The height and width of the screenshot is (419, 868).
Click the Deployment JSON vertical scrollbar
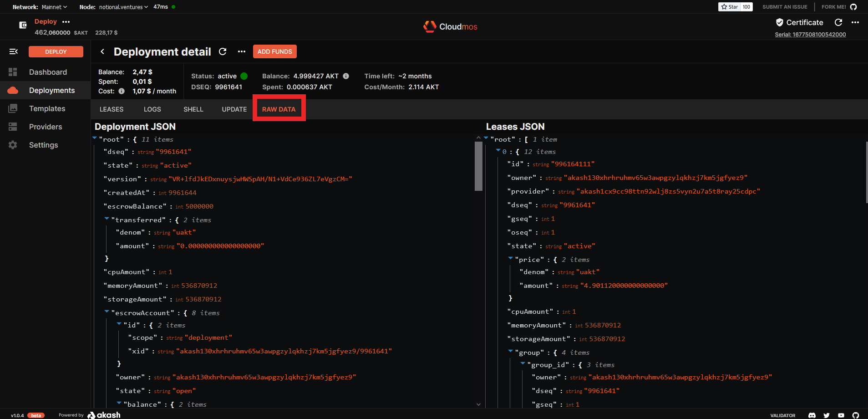(478, 166)
